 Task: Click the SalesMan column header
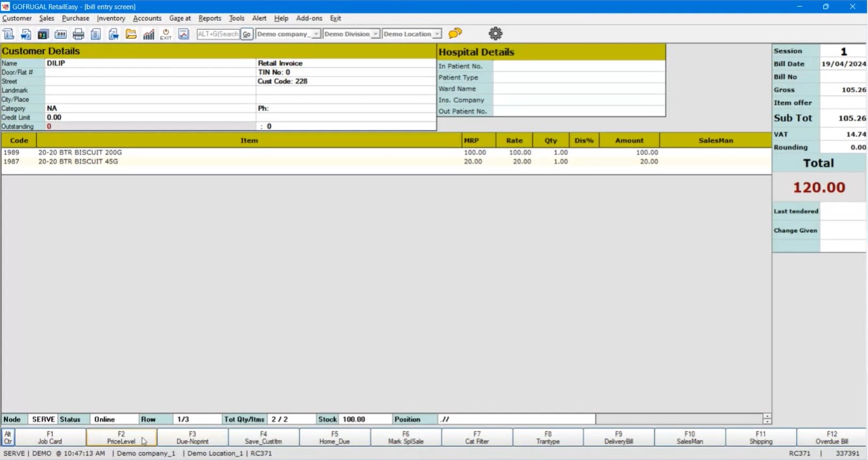pos(715,140)
